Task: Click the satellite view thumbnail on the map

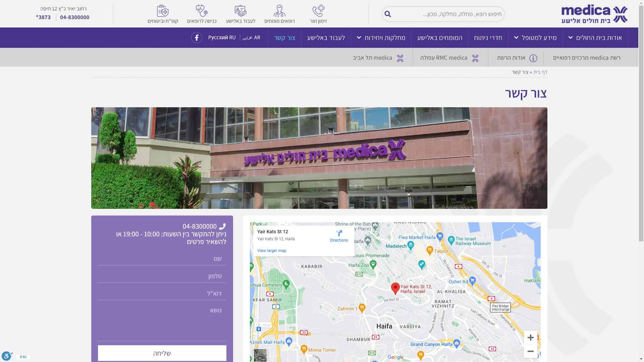Action: [x=260, y=355]
